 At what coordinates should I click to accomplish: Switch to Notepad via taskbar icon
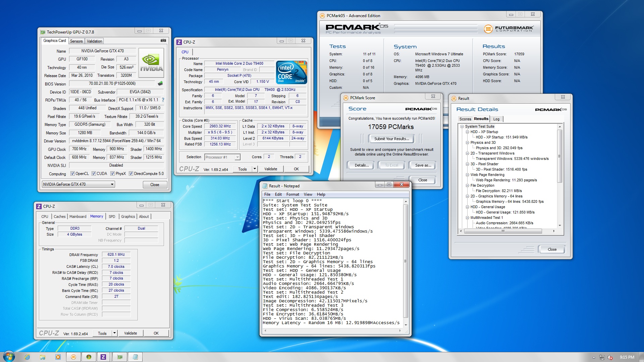pyautogui.click(x=135, y=357)
